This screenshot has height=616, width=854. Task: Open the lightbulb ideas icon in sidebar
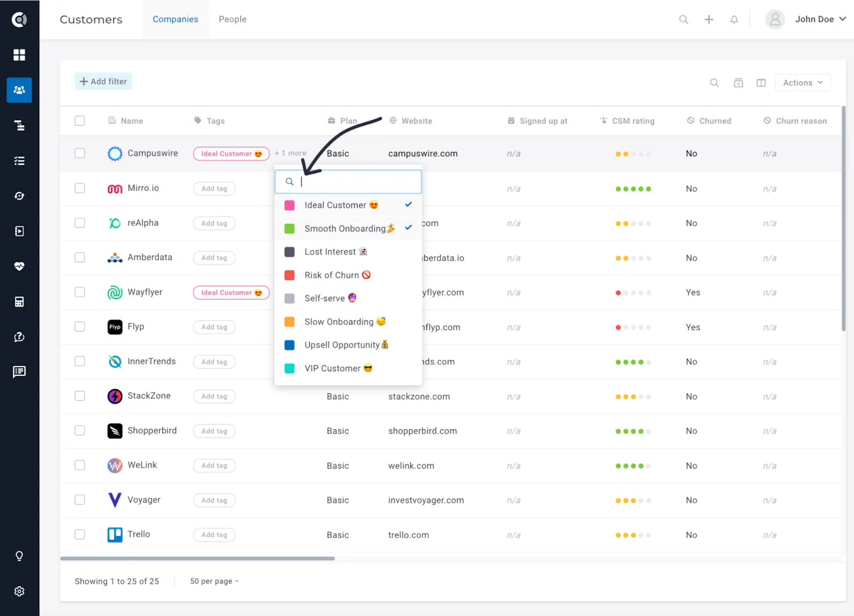(19, 556)
